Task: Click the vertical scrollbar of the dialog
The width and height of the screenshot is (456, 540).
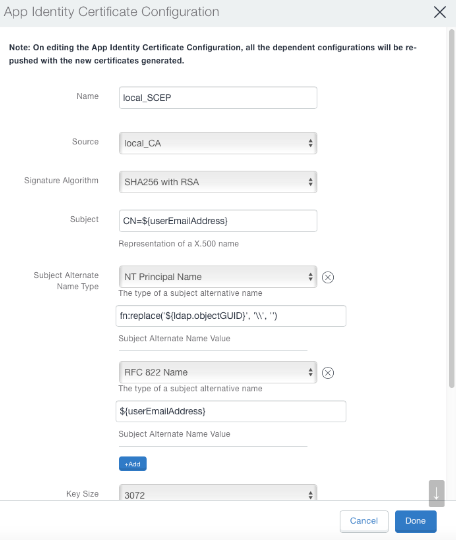Action: tap(451, 209)
